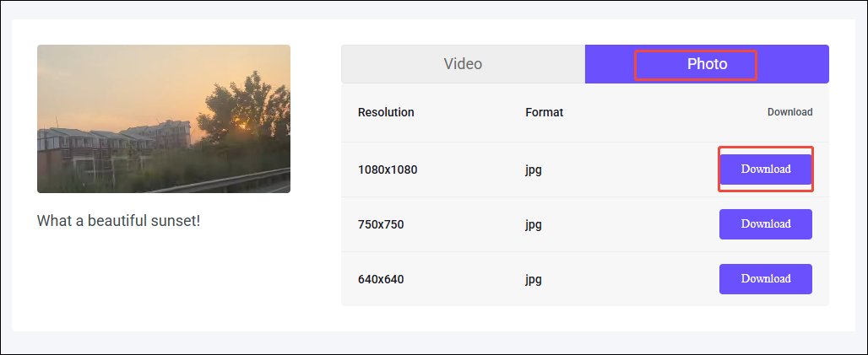Screen dimensions: 868x355
Task: Click the Resolution column header
Action: [386, 112]
